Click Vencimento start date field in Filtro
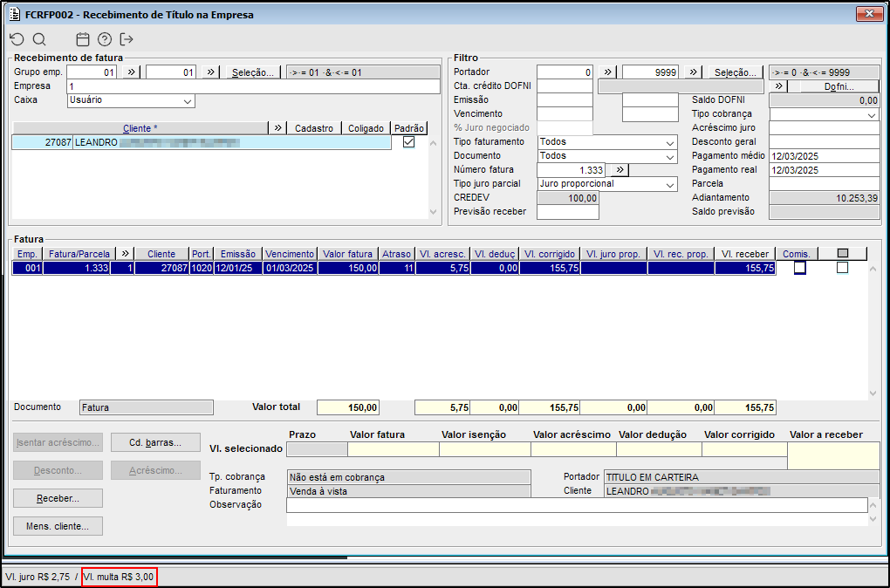This screenshot has height=588, width=890. 565,114
